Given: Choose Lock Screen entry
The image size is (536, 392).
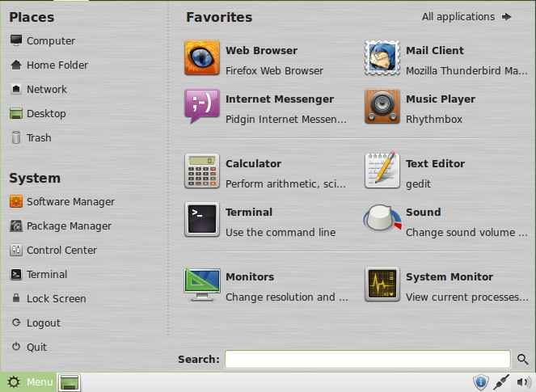Looking at the screenshot, I should coord(48,298).
